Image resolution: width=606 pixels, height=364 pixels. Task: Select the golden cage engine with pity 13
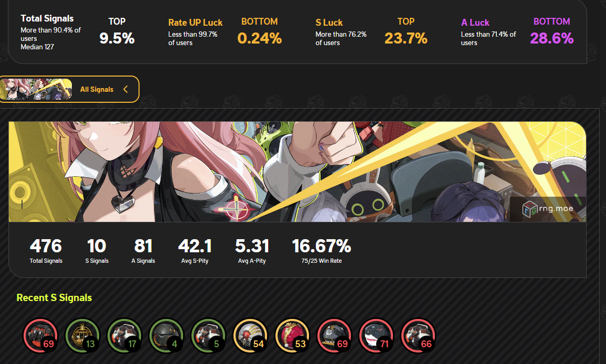82,336
